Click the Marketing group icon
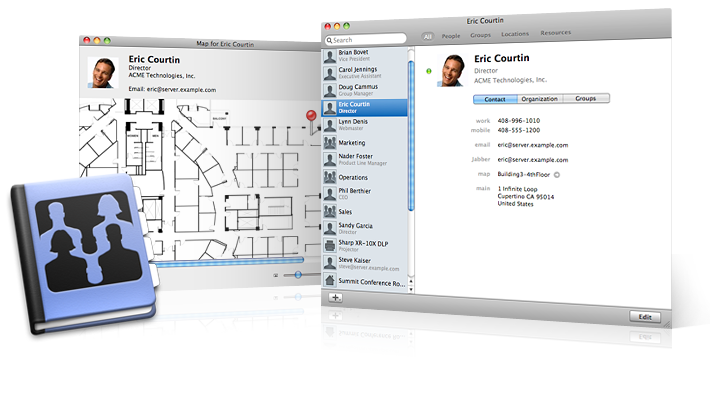The height and width of the screenshot is (400, 710). [330, 143]
